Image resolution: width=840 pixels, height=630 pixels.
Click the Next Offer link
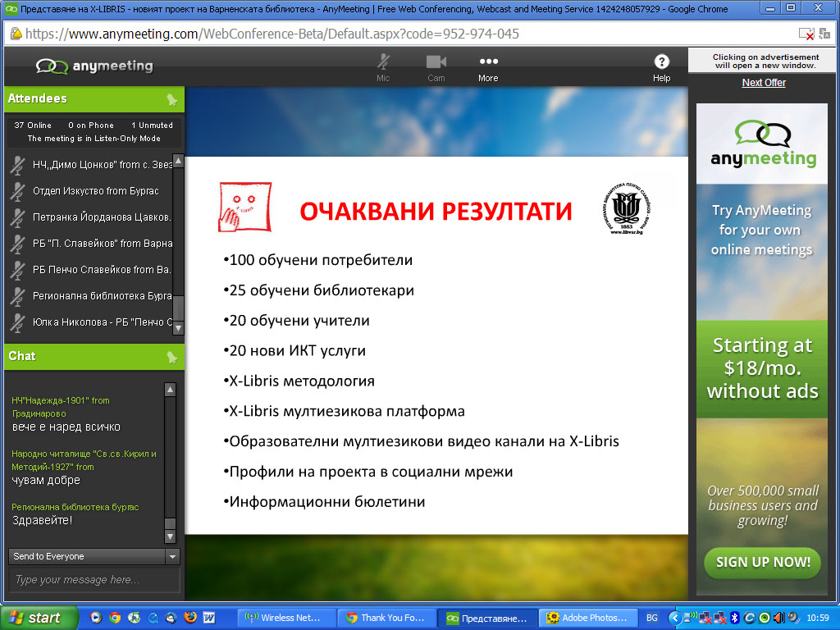pos(764,83)
